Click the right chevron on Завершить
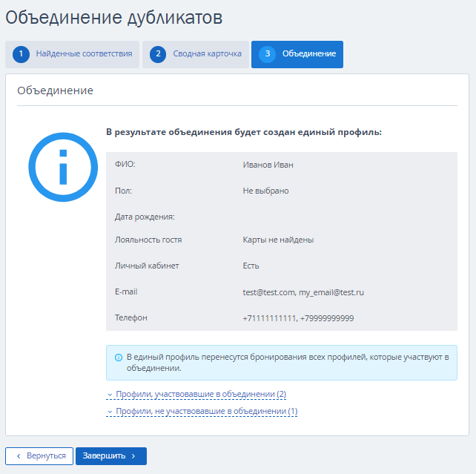This screenshot has height=474, width=476. click(133, 456)
